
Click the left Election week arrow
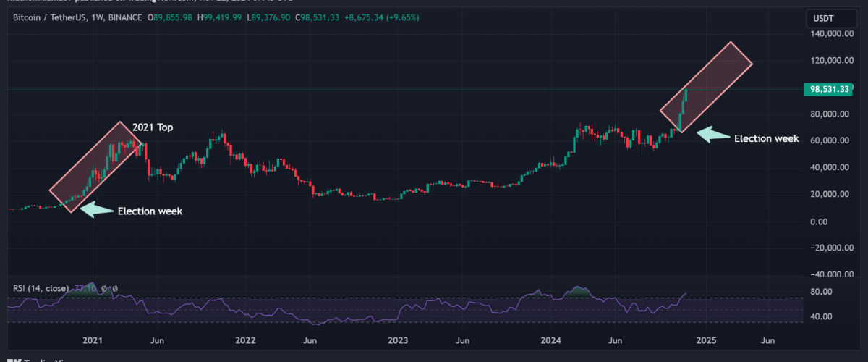96,210
